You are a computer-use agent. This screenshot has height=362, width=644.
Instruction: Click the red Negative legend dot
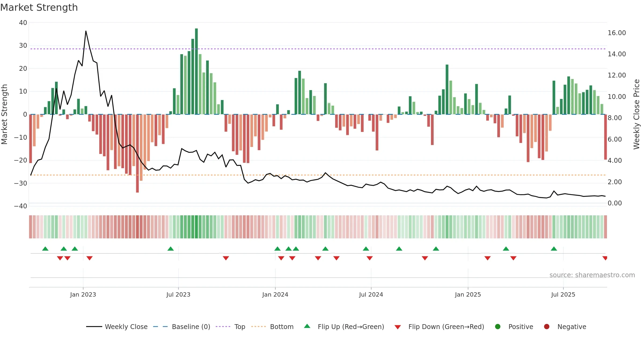(x=547, y=327)
